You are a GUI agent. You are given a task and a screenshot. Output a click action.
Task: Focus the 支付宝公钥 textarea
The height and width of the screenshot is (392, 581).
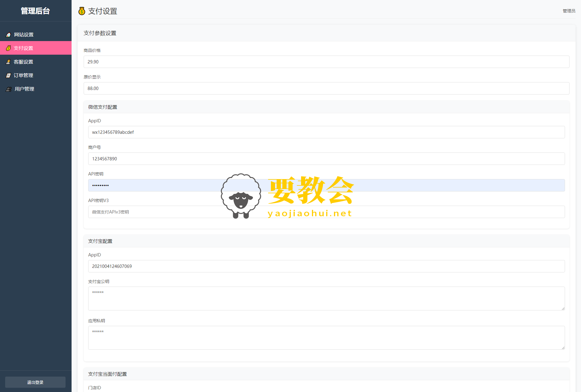point(326,298)
